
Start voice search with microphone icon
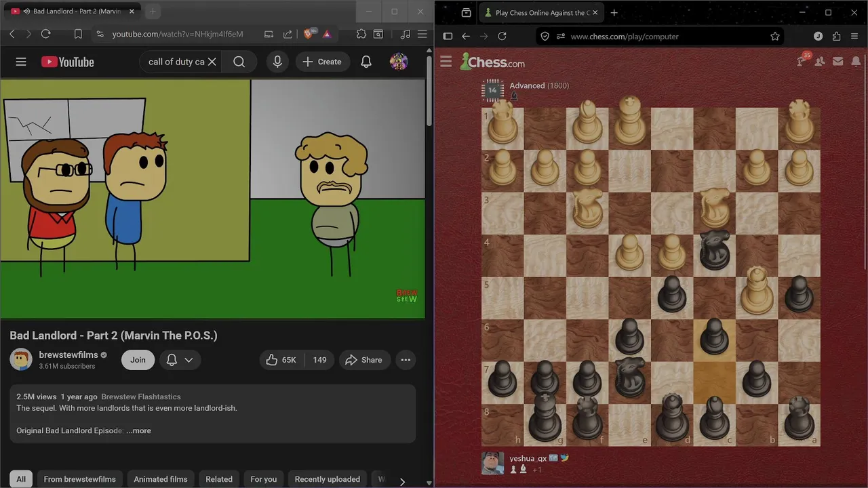pyautogui.click(x=277, y=62)
